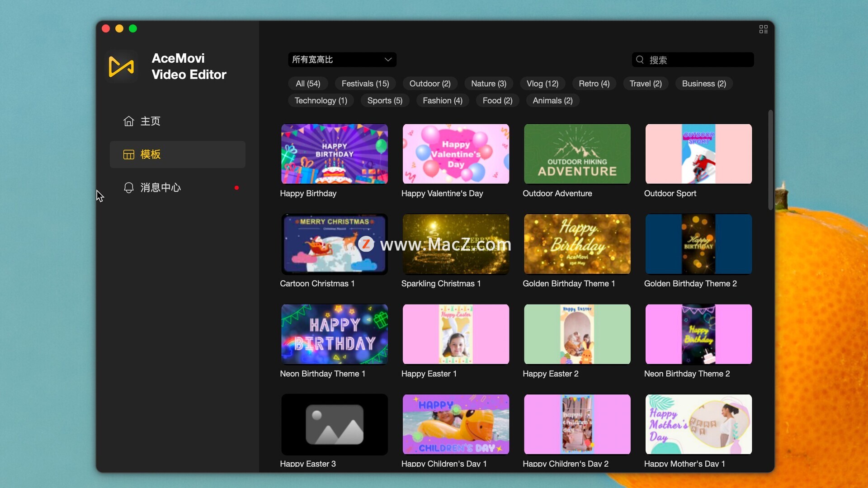Click the template list vertical scrollbar
Viewport: 868px width, 488px height.
pos(770,160)
